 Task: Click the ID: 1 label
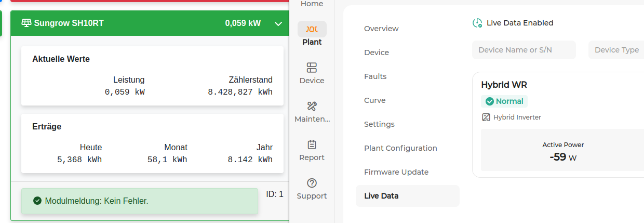[275, 194]
